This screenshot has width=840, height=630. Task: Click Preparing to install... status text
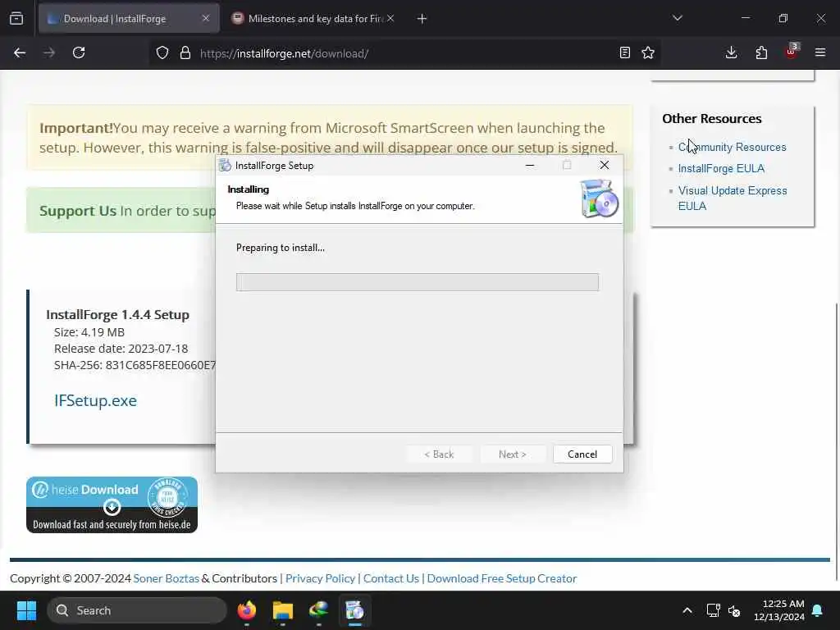[281, 248]
